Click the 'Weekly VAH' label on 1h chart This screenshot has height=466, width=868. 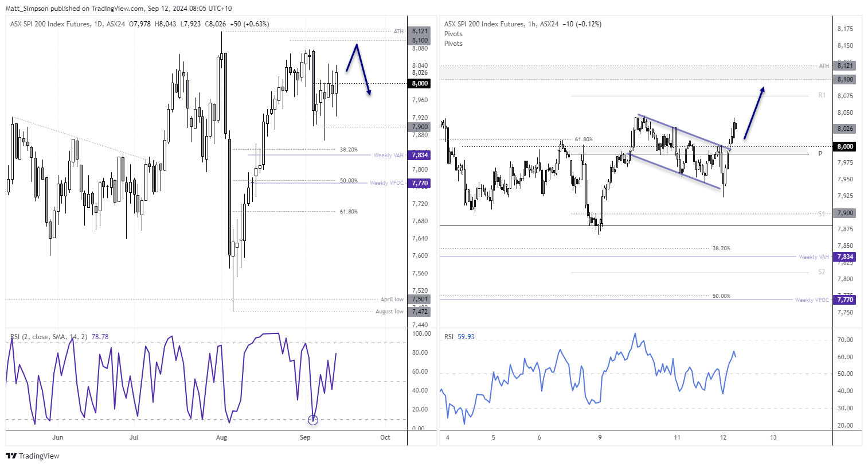click(x=814, y=257)
